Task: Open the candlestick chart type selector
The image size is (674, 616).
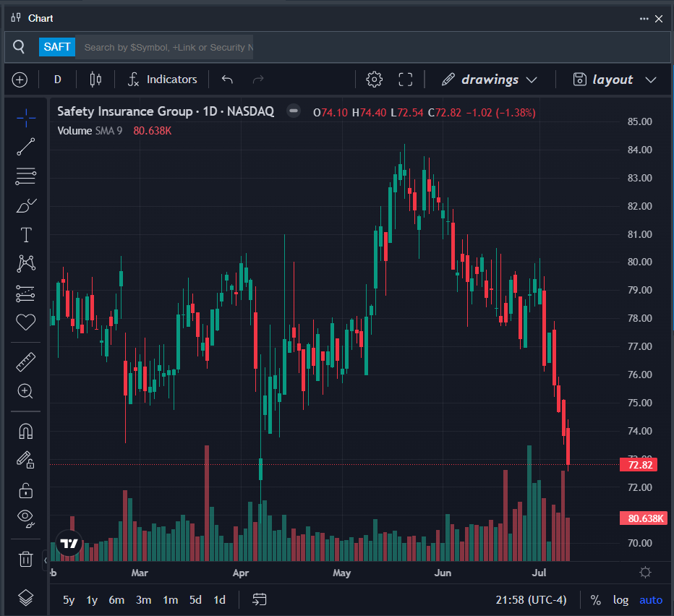Action: click(95, 80)
